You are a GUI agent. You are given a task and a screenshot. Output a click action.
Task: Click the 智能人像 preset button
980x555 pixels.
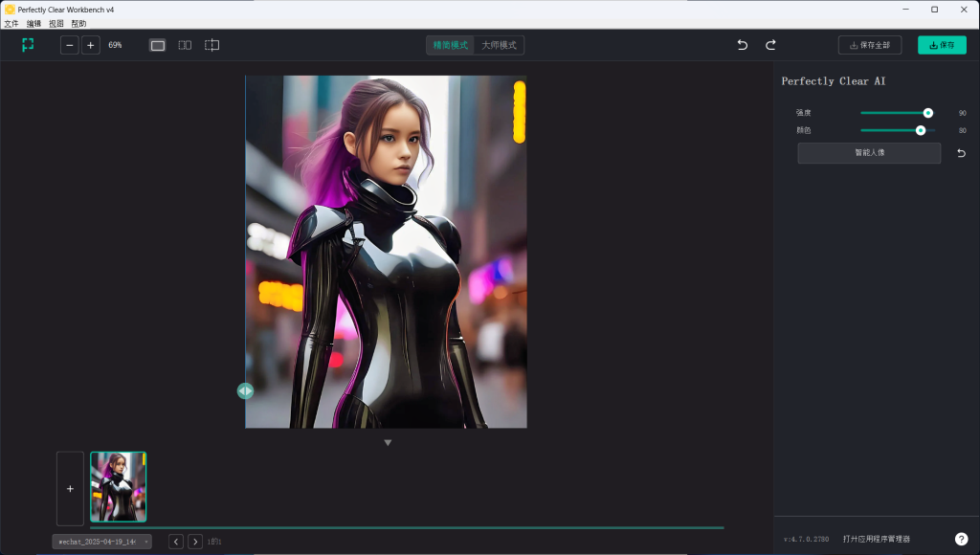(x=869, y=153)
